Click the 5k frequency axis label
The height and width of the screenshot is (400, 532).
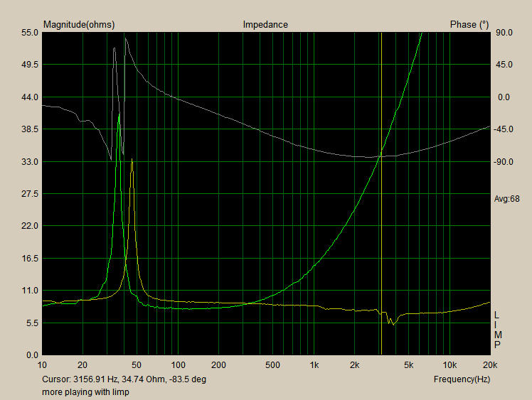409,365
